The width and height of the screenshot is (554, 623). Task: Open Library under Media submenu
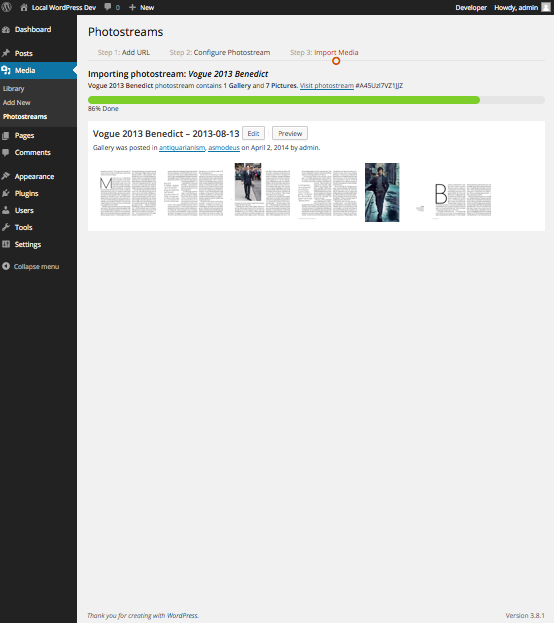14,89
